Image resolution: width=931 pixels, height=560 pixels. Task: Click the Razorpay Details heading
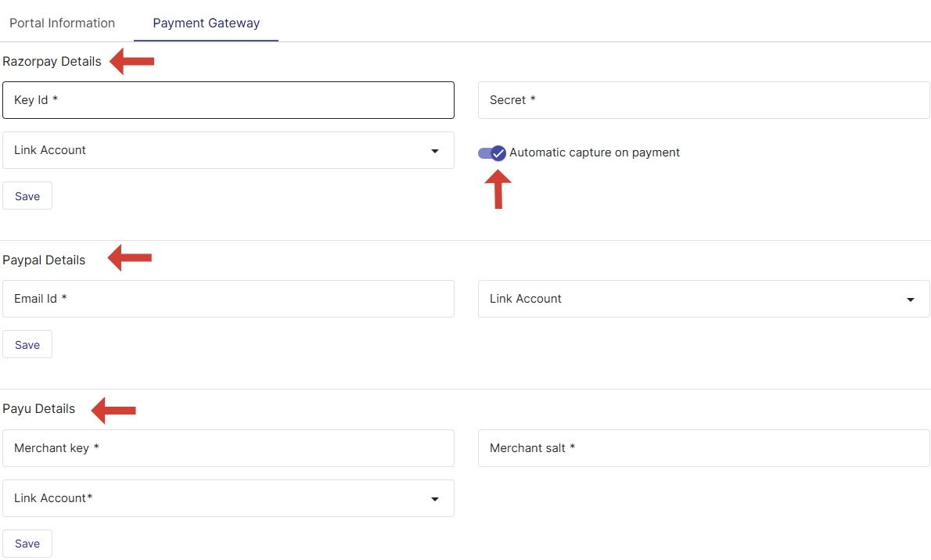click(x=52, y=62)
